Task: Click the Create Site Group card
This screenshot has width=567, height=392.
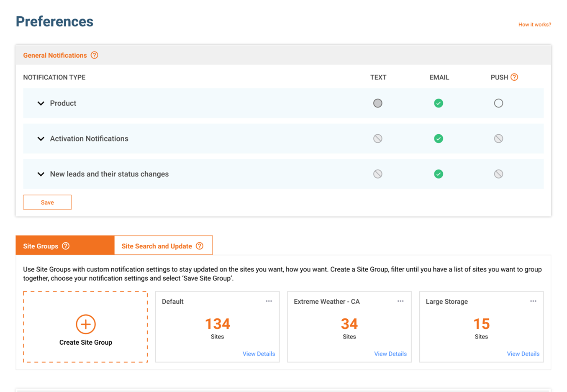Action: point(85,327)
